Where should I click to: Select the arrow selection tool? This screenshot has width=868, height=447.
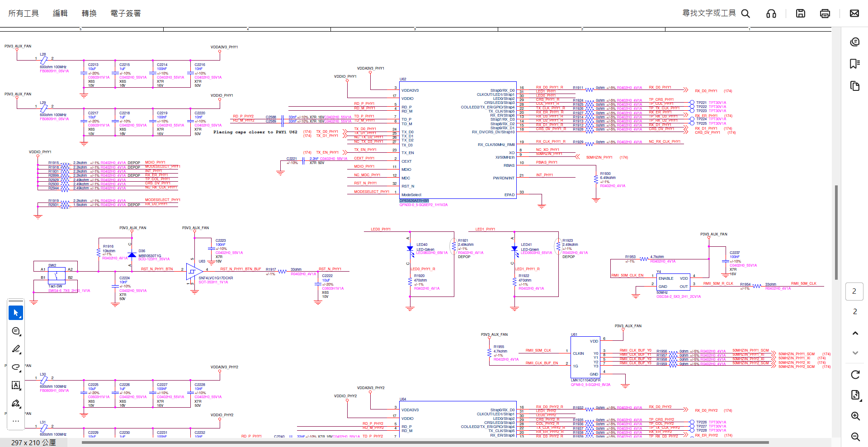pyautogui.click(x=16, y=313)
